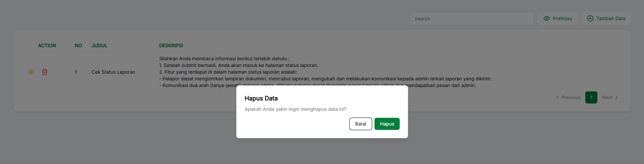Viewport: 644px width, 164px height.
Task: Click the JUDUL column header
Action: click(x=99, y=46)
